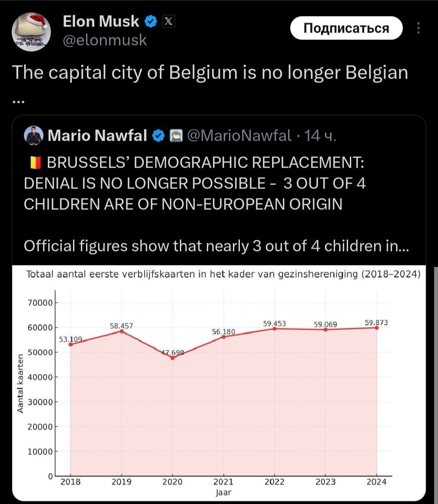Open the @elonmusk handle link
Viewport: 438px width, 504px height.
coord(105,40)
